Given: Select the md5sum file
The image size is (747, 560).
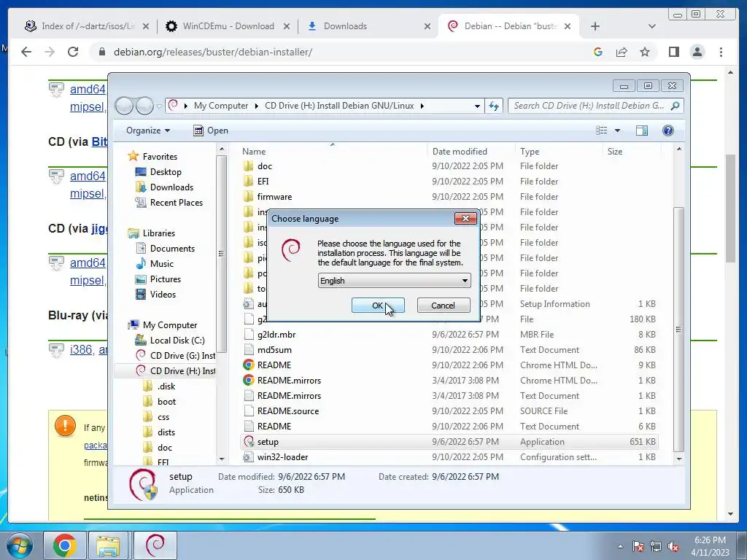Looking at the screenshot, I should coord(274,349).
